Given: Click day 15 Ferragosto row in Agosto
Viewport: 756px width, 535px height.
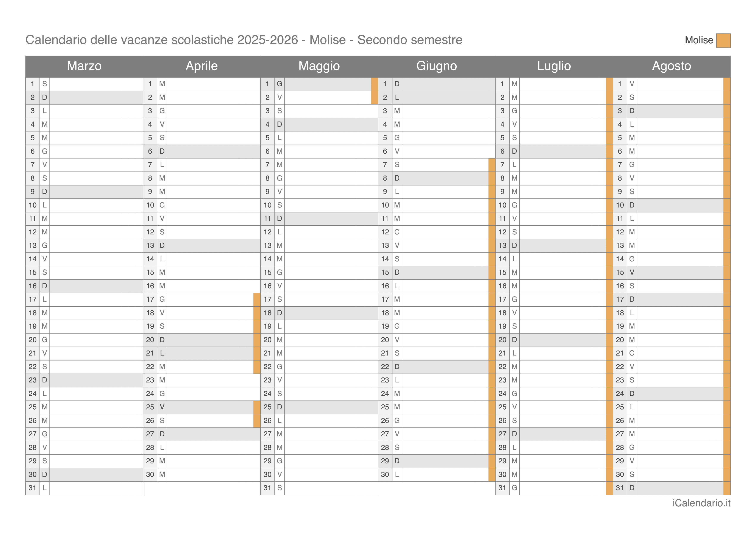Looking at the screenshot, I should (671, 272).
